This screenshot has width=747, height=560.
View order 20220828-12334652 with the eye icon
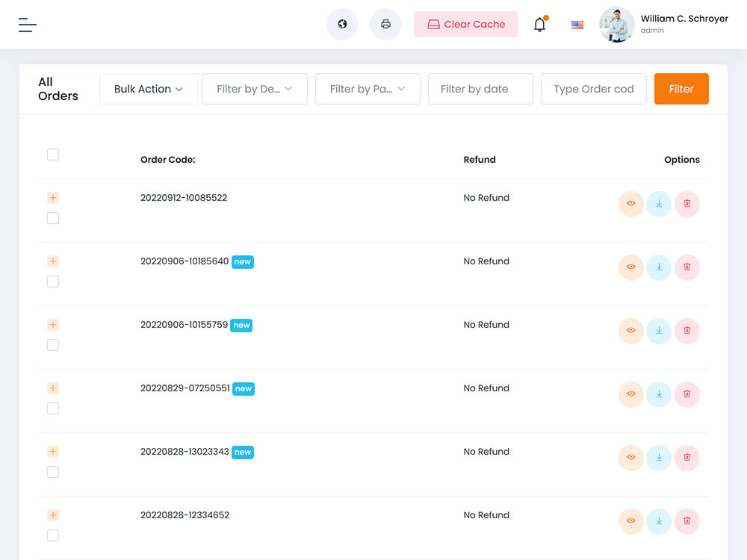tap(630, 521)
